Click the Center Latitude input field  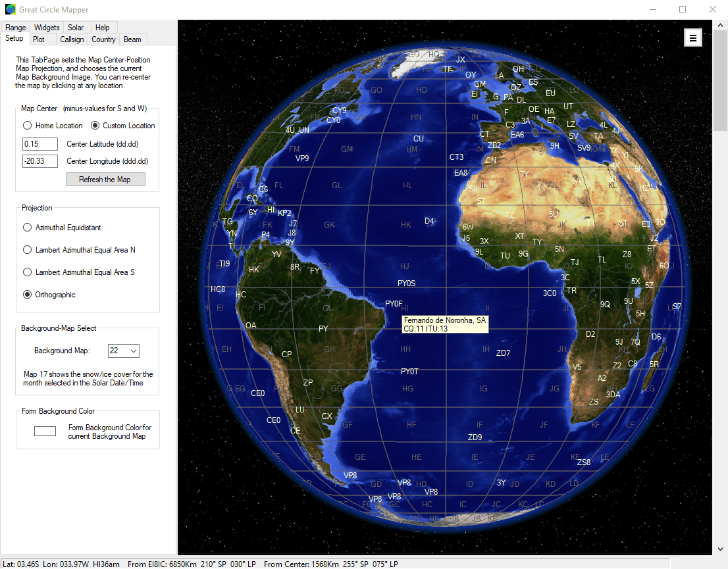click(39, 143)
